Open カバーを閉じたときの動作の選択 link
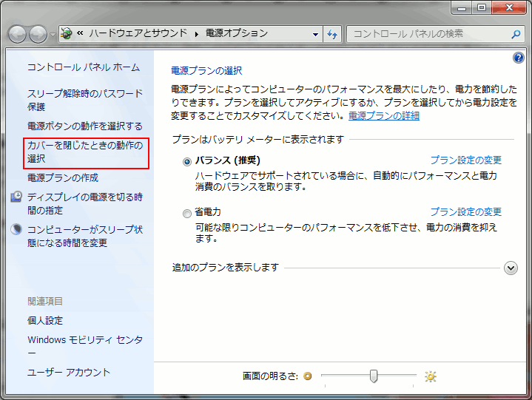Viewport: 532px width, 400px height. pyautogui.click(x=85, y=152)
